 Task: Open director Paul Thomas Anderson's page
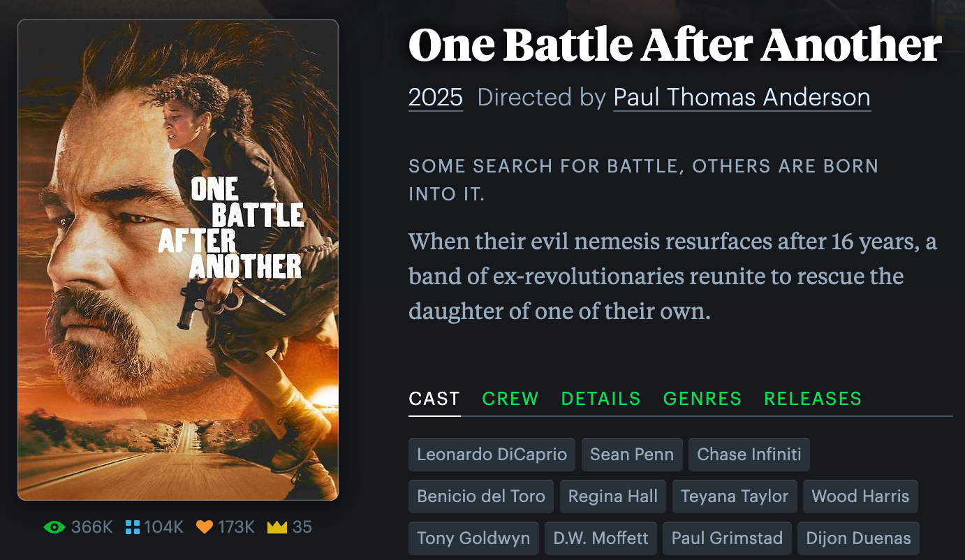[x=742, y=97]
